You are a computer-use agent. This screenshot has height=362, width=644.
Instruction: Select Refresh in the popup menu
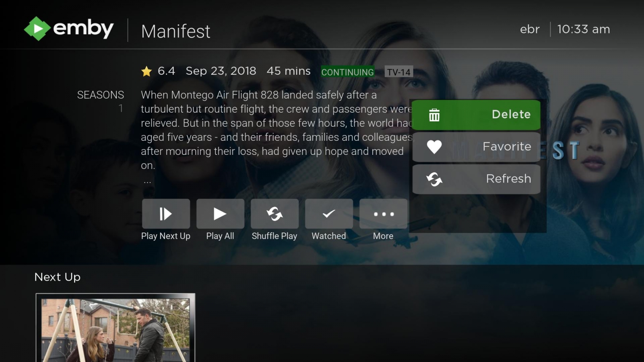pyautogui.click(x=476, y=179)
